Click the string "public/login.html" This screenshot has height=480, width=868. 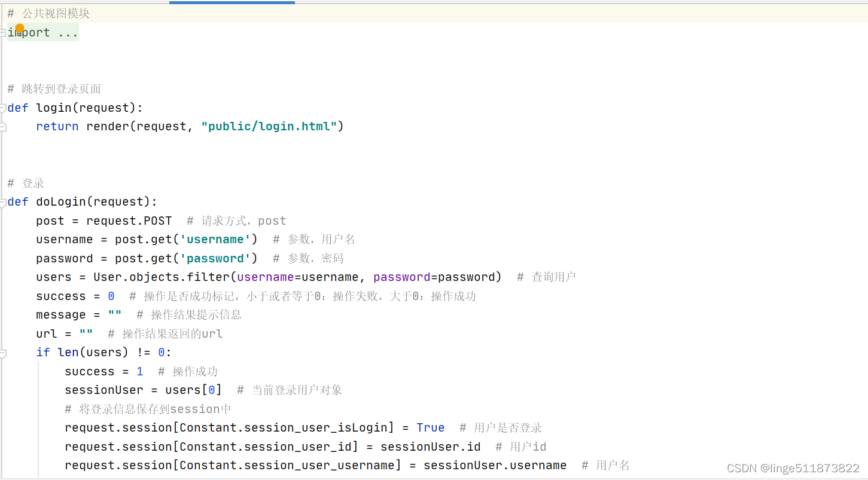269,127
